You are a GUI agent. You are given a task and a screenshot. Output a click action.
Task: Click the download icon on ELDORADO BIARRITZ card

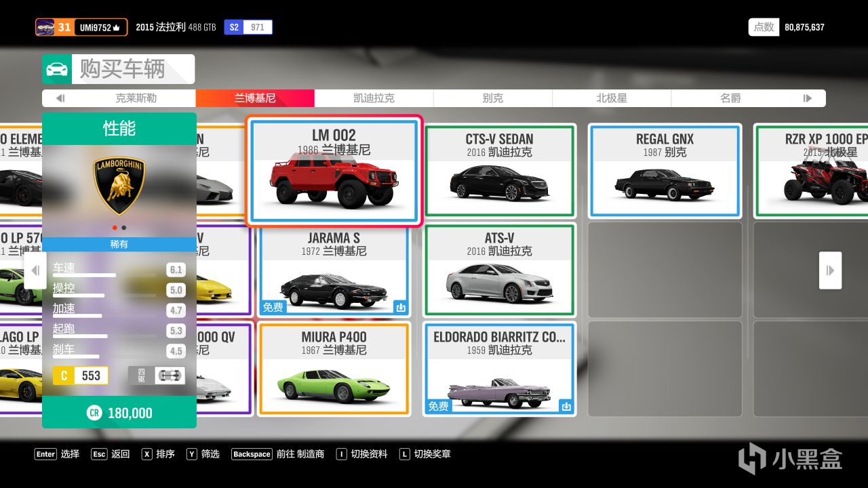(566, 407)
